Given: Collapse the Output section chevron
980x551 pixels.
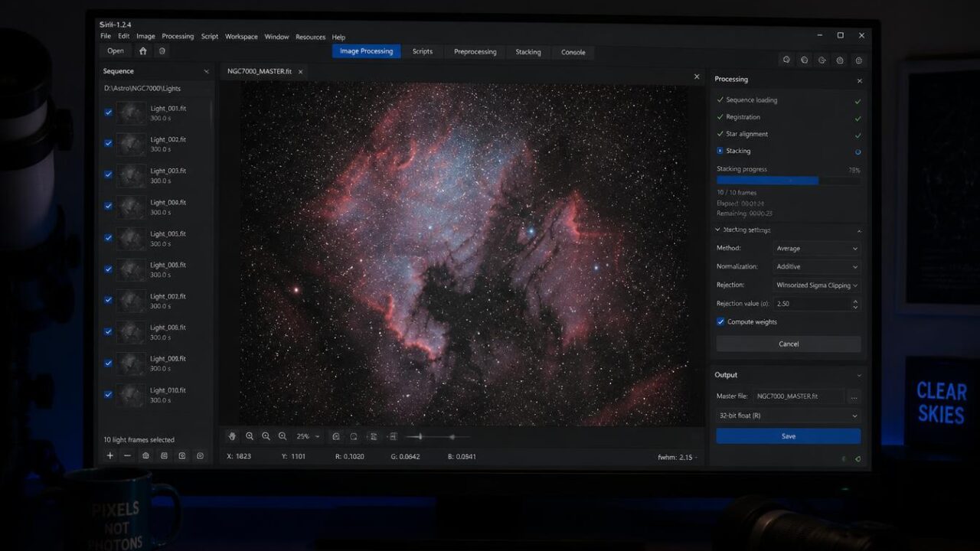Looking at the screenshot, I should tap(858, 376).
